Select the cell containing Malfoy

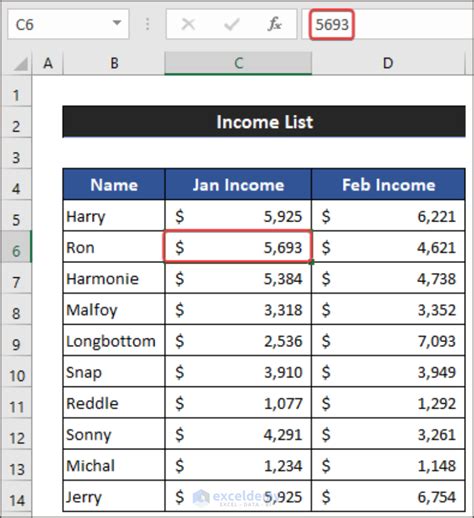pos(114,309)
